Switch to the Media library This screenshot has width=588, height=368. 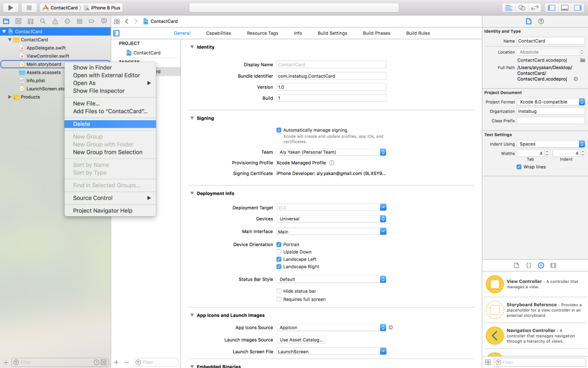(553, 265)
